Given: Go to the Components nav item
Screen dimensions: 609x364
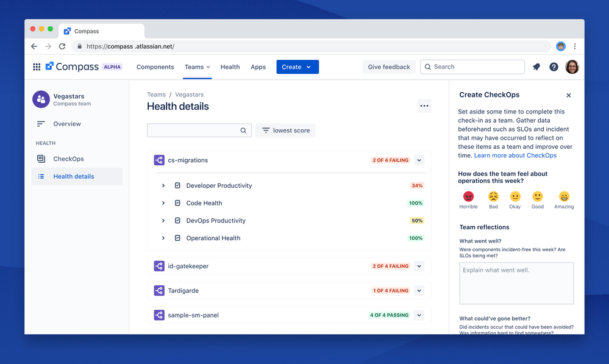Looking at the screenshot, I should (x=155, y=67).
